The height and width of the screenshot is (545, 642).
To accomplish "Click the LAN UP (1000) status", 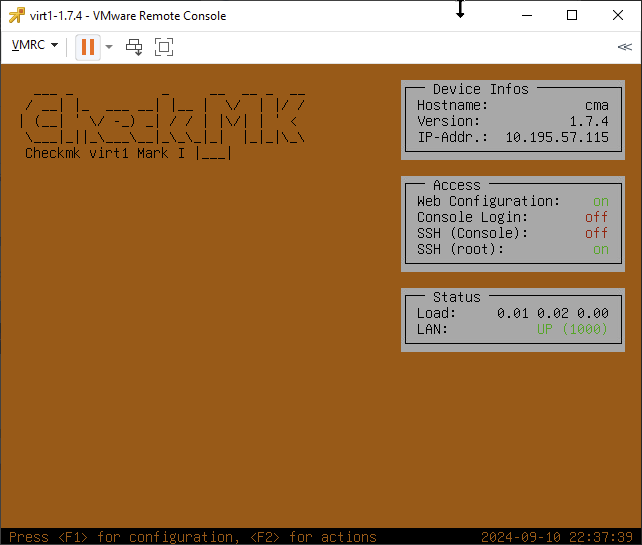I will [572, 329].
